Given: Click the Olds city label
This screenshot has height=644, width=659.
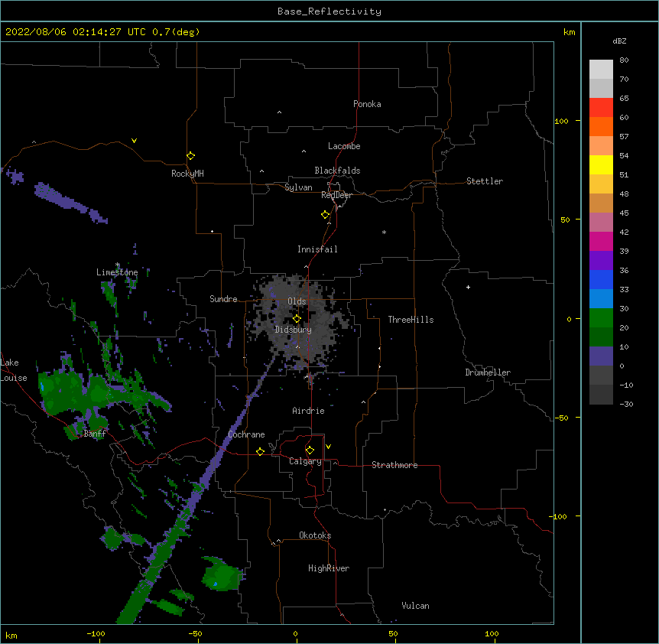Looking at the screenshot, I should (x=297, y=301).
